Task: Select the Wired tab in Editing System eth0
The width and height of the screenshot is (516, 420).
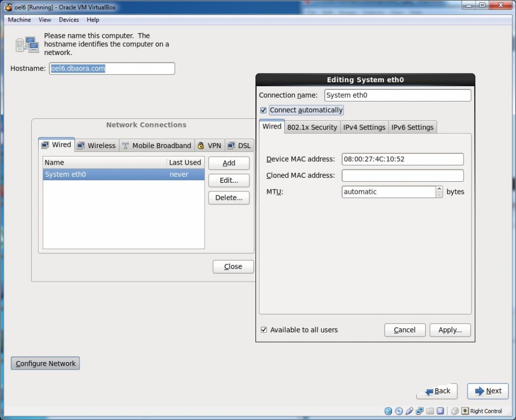Action: (272, 126)
